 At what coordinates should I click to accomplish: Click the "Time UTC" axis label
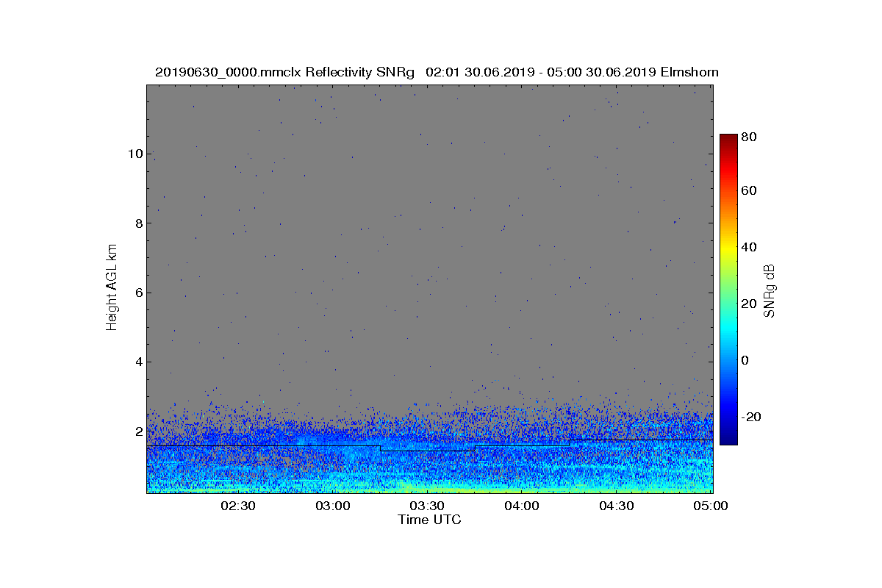click(430, 520)
